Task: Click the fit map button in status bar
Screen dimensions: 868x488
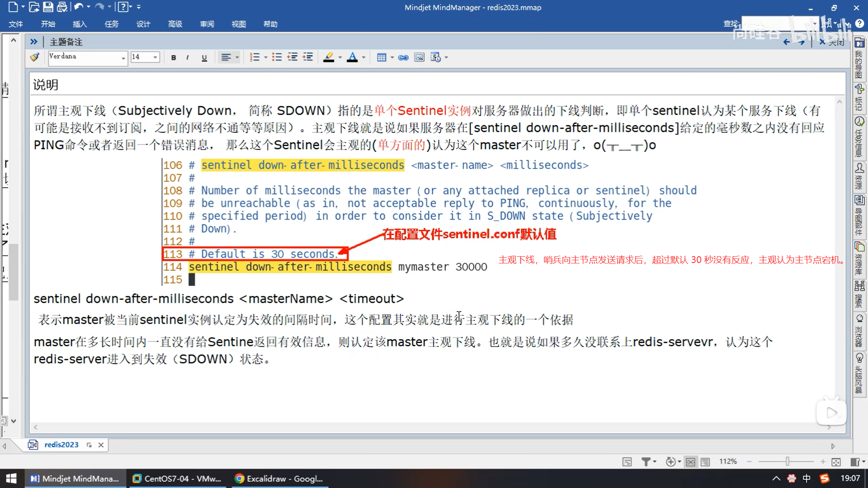Action: coord(836,462)
